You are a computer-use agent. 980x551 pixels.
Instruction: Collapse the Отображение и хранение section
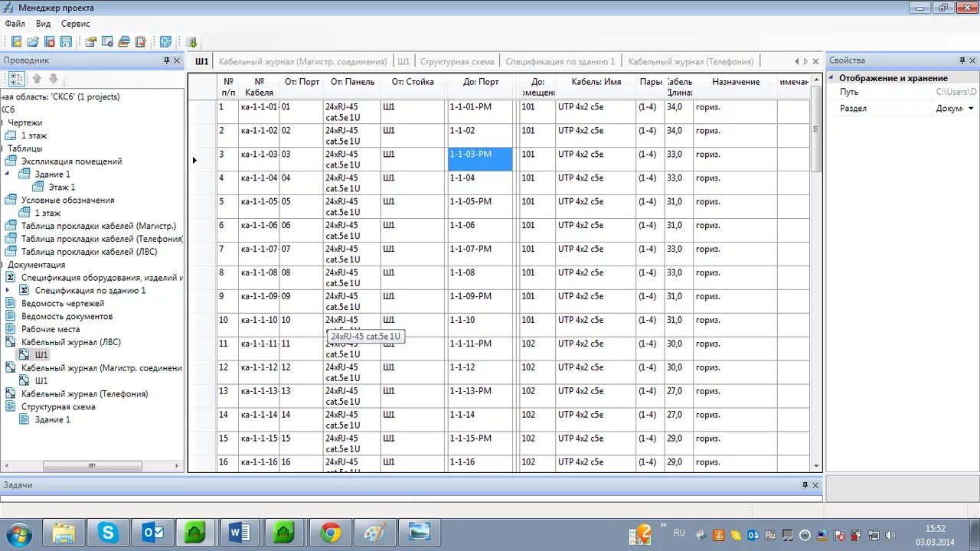tap(832, 78)
